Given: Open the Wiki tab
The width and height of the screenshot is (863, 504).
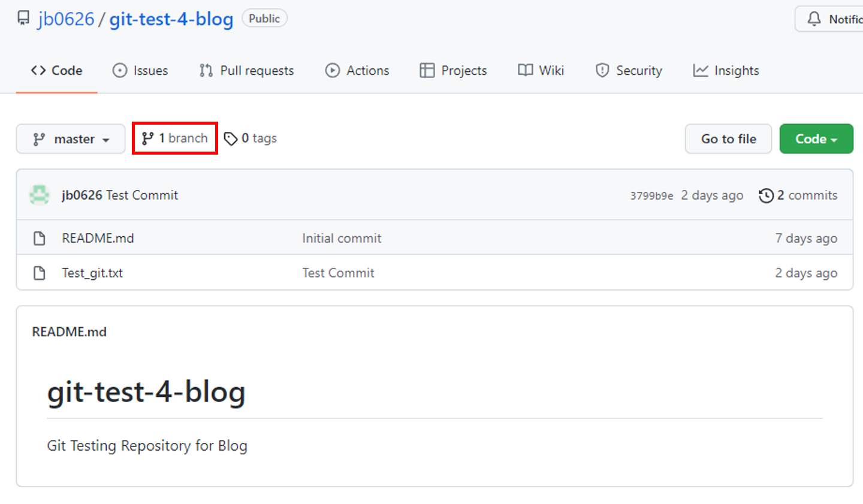Looking at the screenshot, I should pyautogui.click(x=541, y=71).
